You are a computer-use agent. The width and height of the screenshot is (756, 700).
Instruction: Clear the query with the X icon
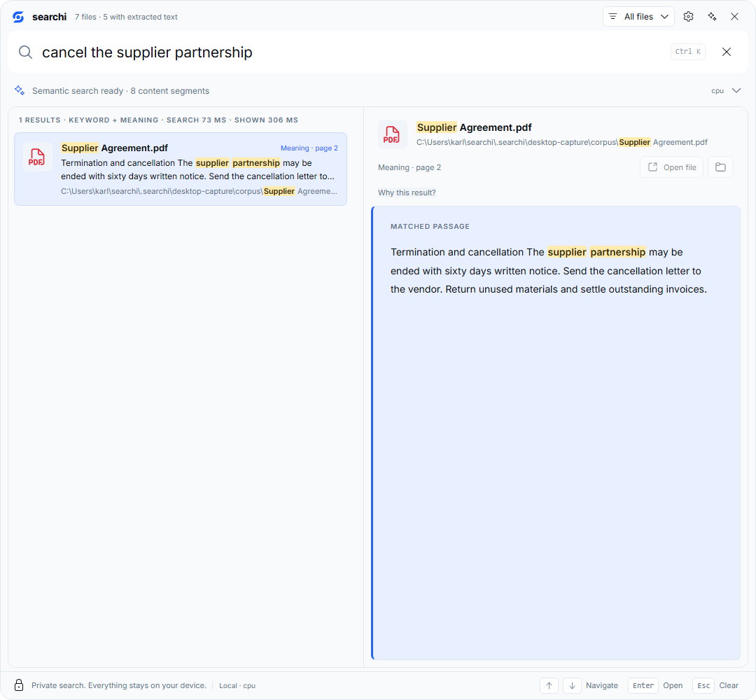click(x=726, y=52)
